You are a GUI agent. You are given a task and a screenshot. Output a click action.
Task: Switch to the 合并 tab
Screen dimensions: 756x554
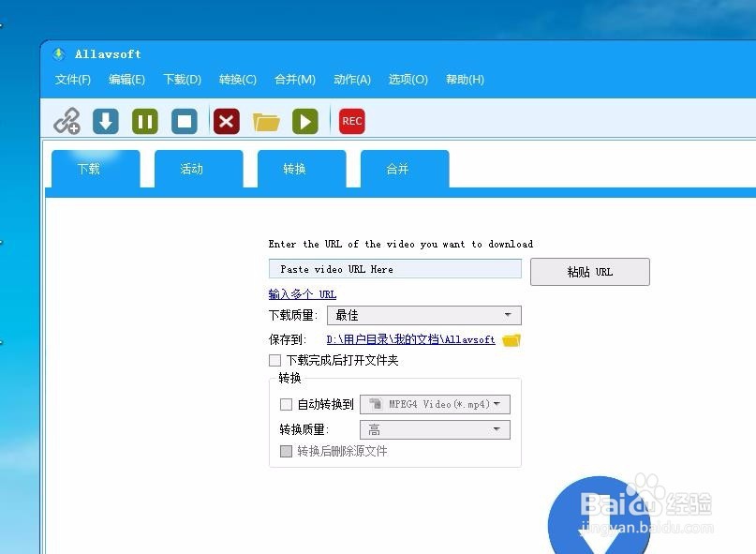(405, 169)
